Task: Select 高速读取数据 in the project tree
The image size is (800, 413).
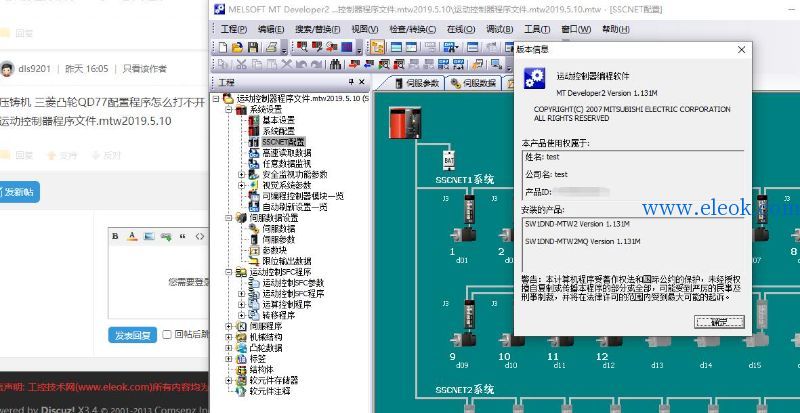Action: (x=287, y=153)
